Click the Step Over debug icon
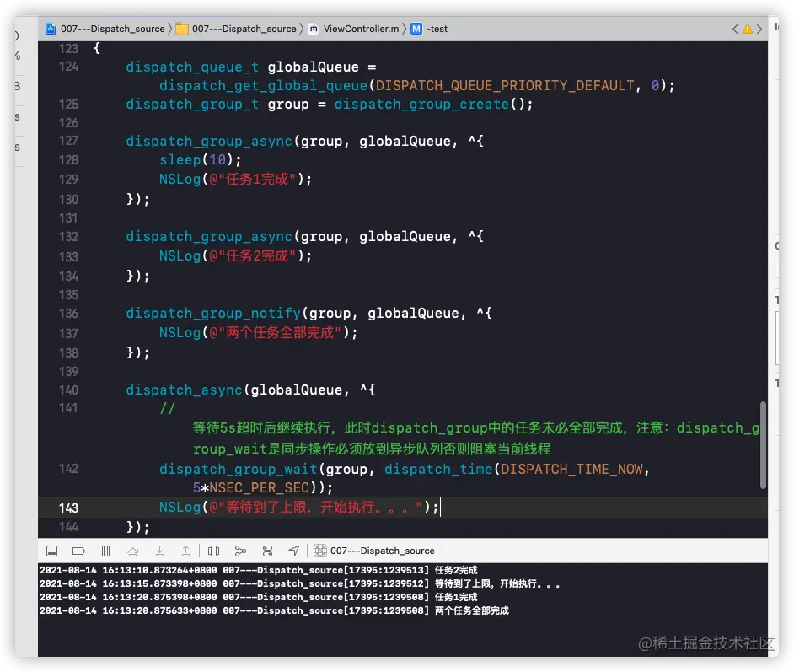The width and height of the screenshot is (794, 672). (x=132, y=551)
